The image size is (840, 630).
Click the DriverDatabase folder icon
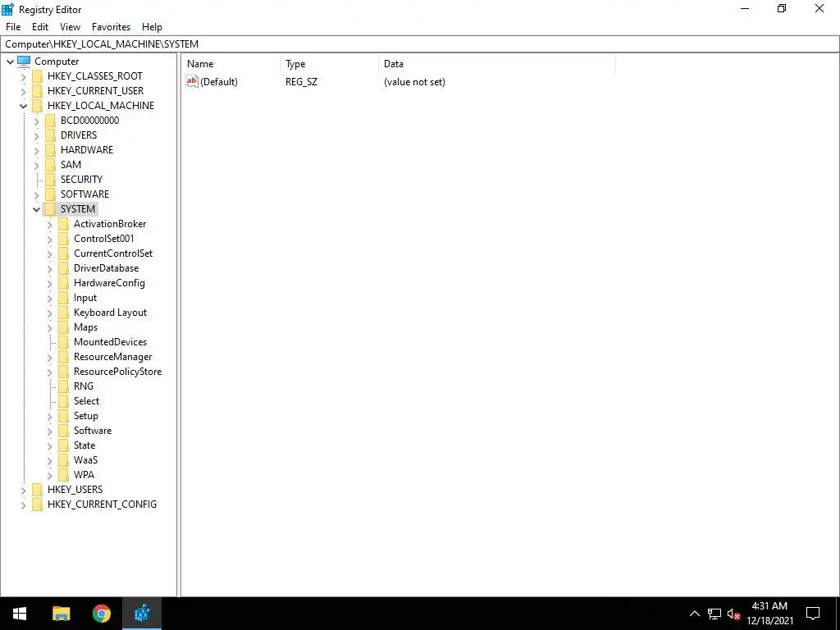click(x=64, y=268)
